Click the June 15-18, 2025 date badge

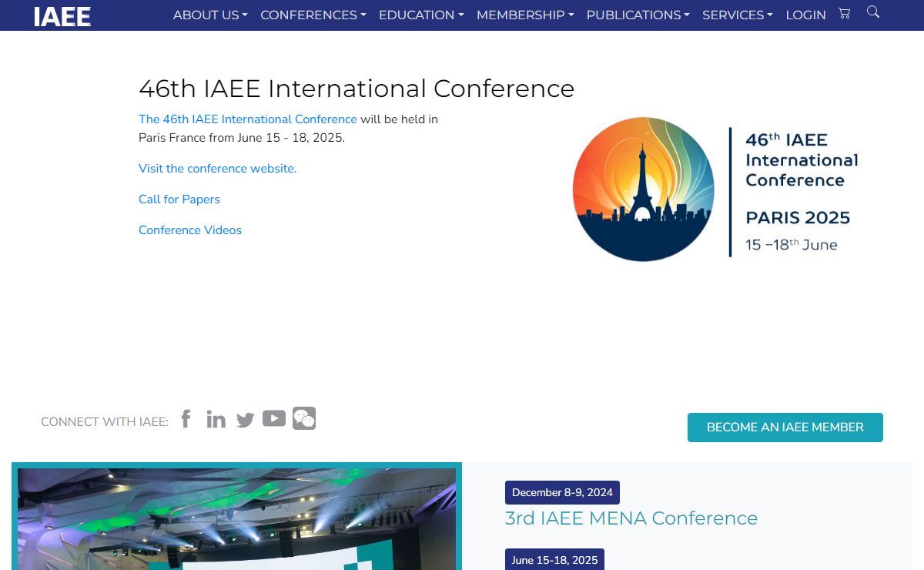[x=554, y=560]
